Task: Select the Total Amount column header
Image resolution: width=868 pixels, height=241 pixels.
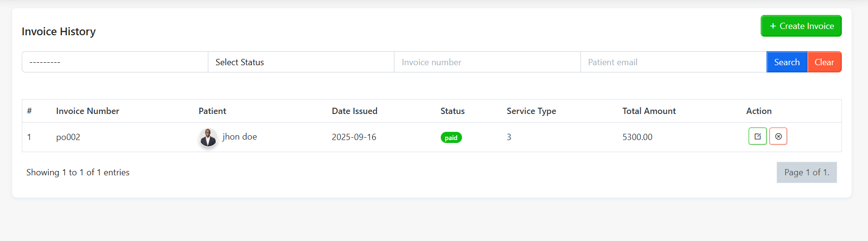Action: click(x=649, y=111)
